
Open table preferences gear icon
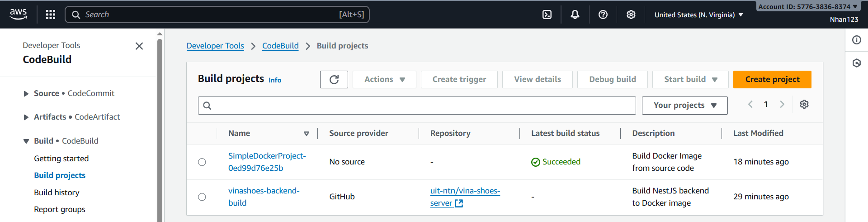pyautogui.click(x=804, y=104)
